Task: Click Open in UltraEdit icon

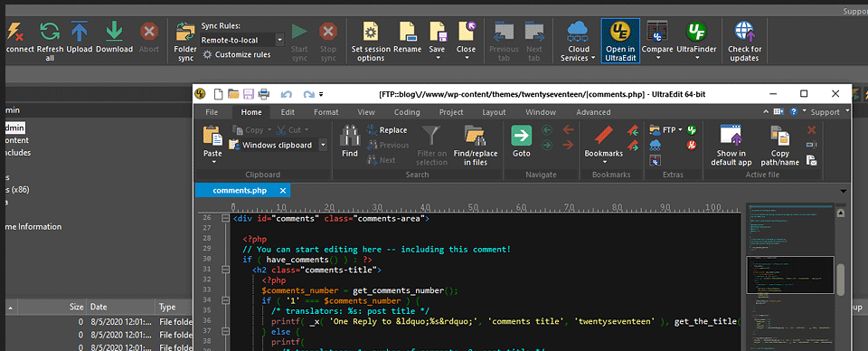Action: 620,32
